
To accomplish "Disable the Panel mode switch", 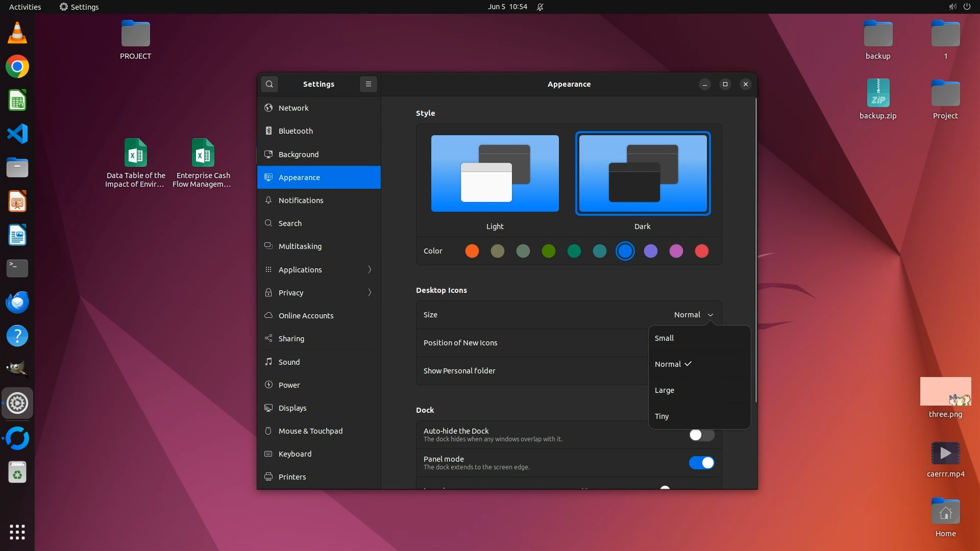I will tap(701, 463).
